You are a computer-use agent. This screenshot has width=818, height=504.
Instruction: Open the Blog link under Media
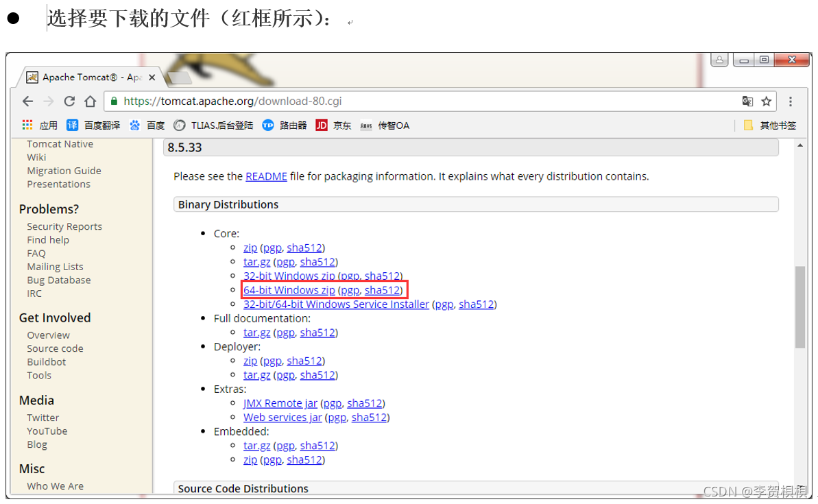pos(37,444)
